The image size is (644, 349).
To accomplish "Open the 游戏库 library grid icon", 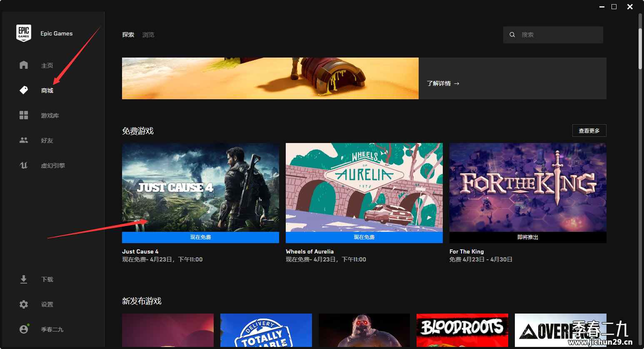I will coord(24,115).
